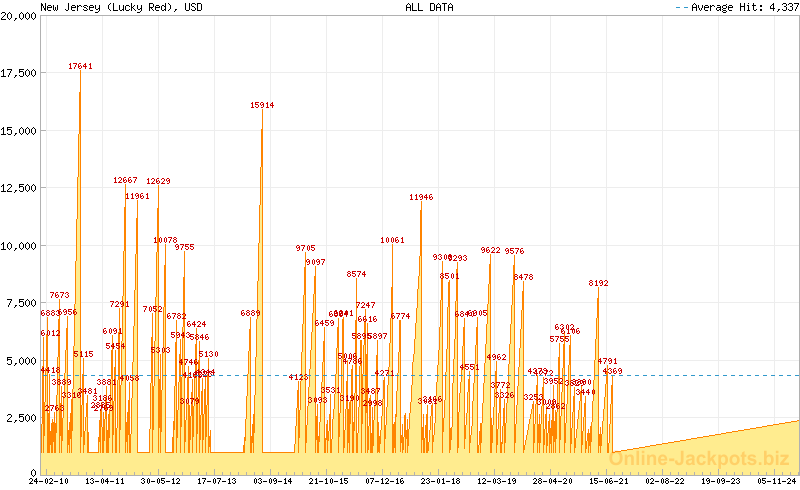
Task: Click the 05-11-24 date on the x-axis
Action: (x=779, y=481)
